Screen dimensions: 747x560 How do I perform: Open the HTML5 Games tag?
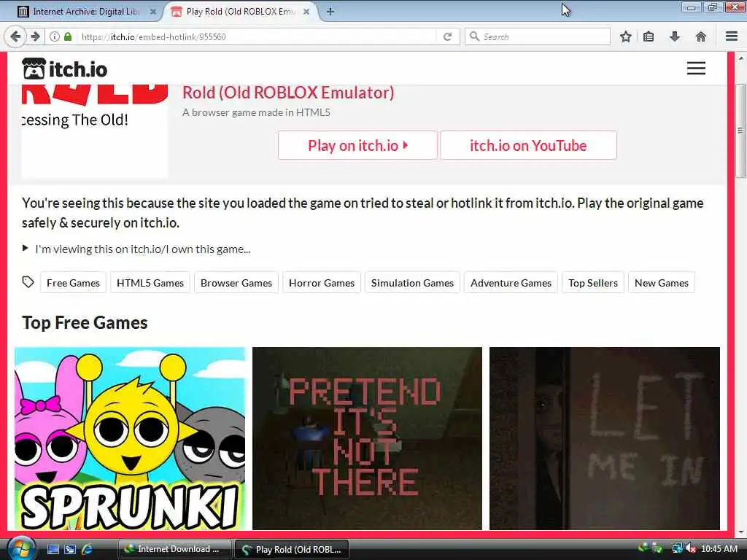pyautogui.click(x=150, y=283)
